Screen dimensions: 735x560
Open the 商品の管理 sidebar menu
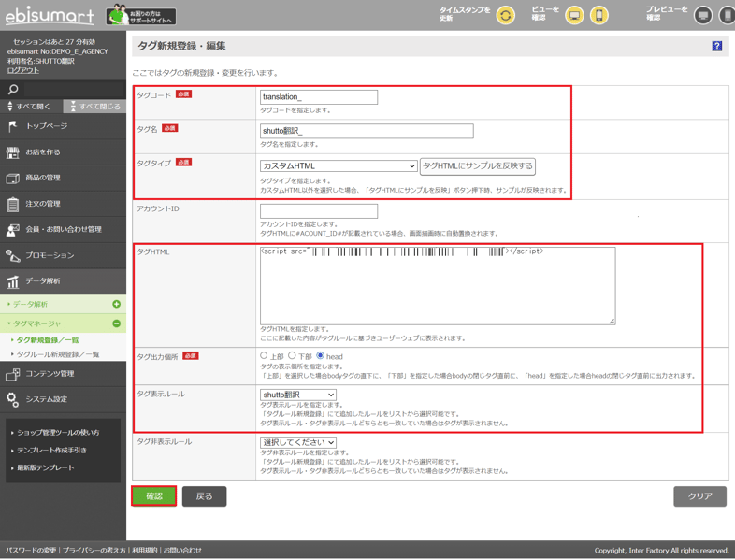(x=63, y=178)
